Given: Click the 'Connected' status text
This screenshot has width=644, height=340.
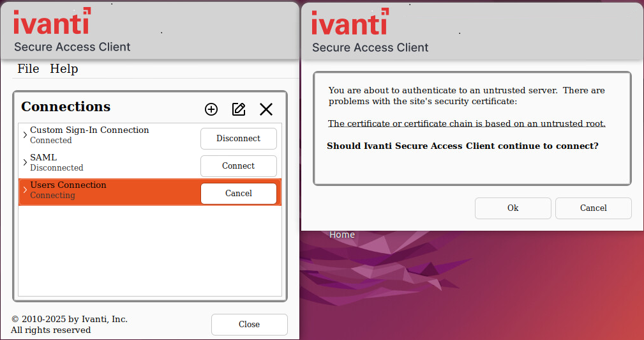Looking at the screenshot, I should pos(51,140).
